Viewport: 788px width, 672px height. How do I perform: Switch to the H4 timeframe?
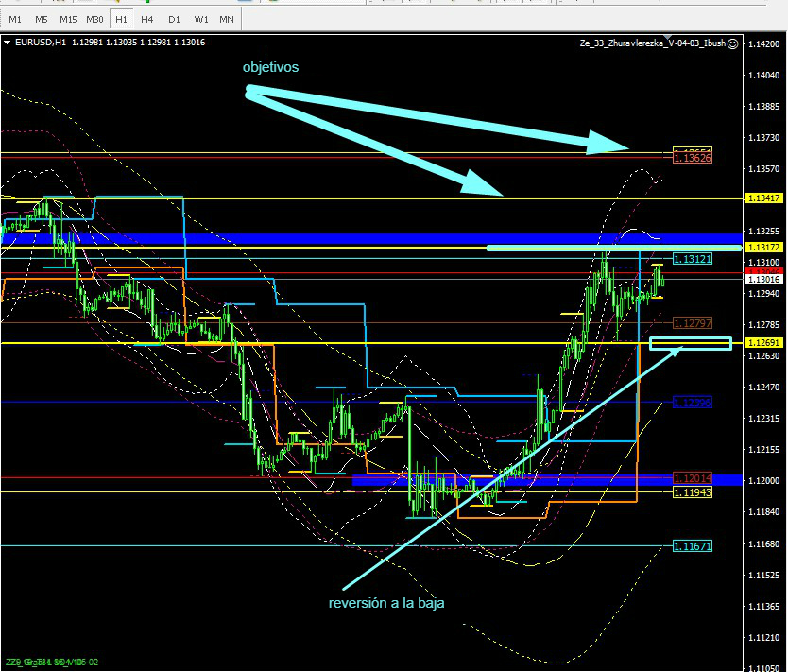[x=147, y=19]
